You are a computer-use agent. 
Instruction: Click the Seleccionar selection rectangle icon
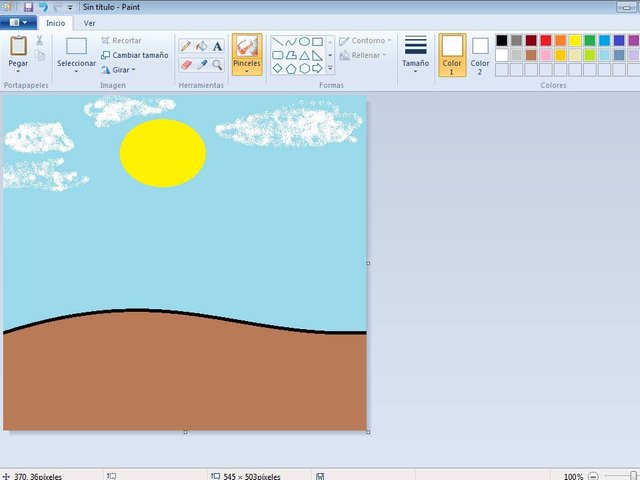[x=76, y=46]
